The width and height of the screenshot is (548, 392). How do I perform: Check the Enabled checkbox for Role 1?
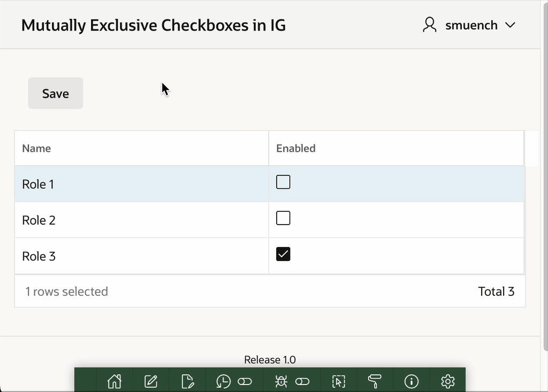tap(283, 182)
